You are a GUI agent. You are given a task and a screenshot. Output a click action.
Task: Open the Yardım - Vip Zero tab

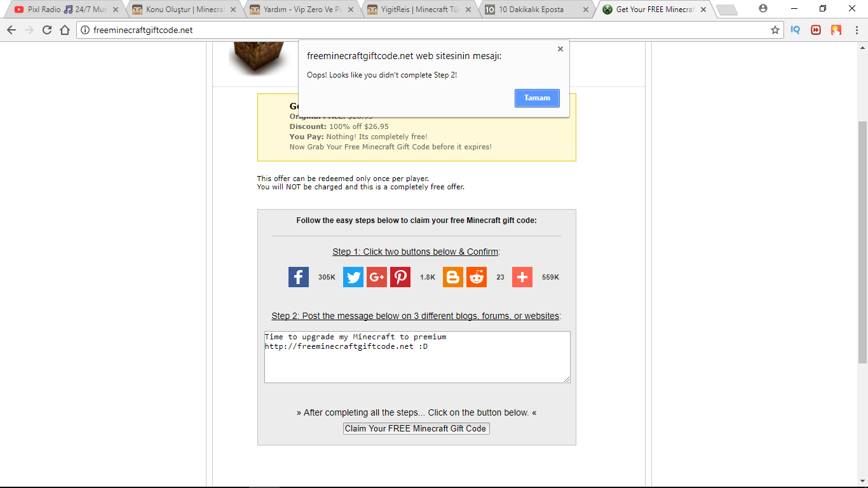pyautogui.click(x=302, y=10)
